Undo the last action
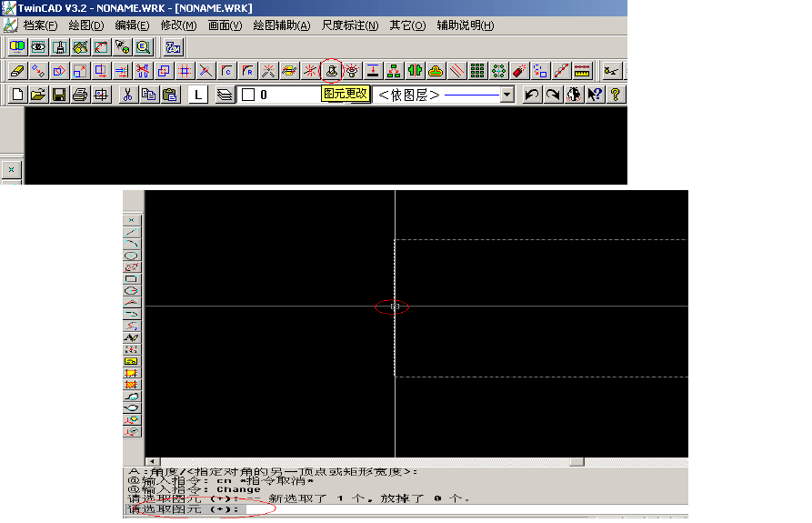Viewport: 812px width, 523px height. (x=532, y=95)
